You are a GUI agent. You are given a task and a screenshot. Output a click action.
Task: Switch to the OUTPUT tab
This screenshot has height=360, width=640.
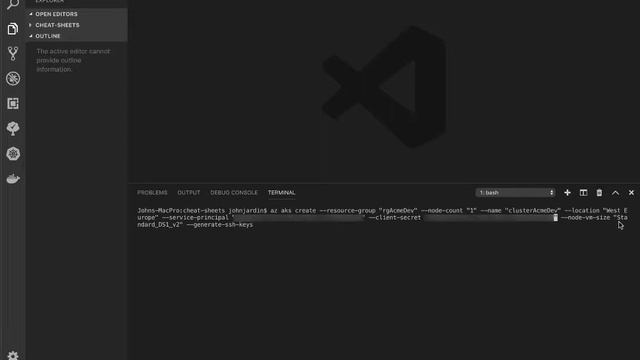point(189,193)
